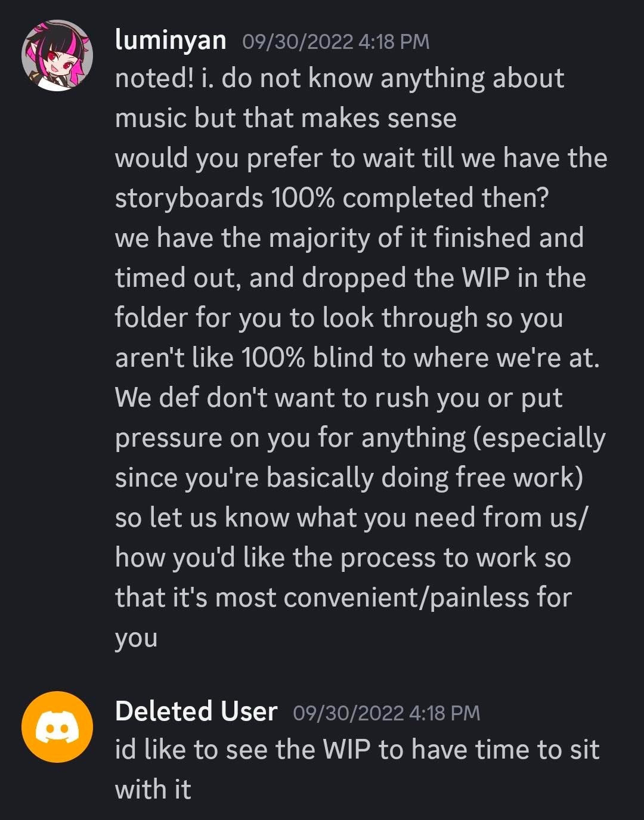The image size is (644, 820).
Task: Click the line starting "timed out, and dropped"
Action: [x=350, y=278]
